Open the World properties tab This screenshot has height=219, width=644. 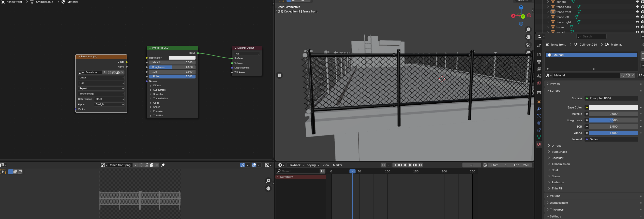[x=539, y=83]
